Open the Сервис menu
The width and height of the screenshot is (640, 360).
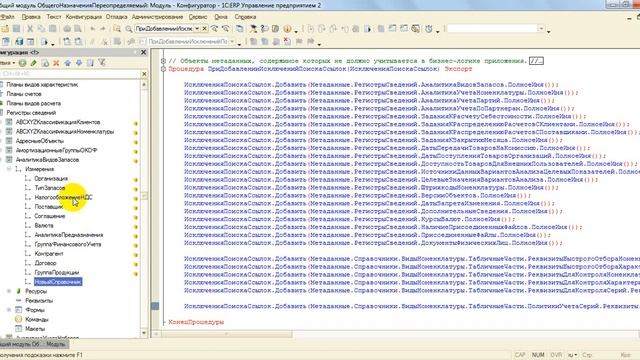198,17
